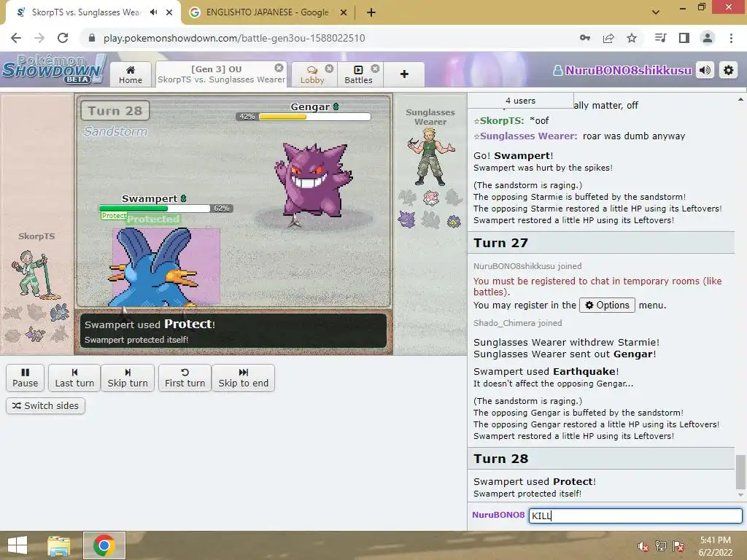This screenshot has height=560, width=747.
Task: Click the chat message input field
Action: (635, 516)
